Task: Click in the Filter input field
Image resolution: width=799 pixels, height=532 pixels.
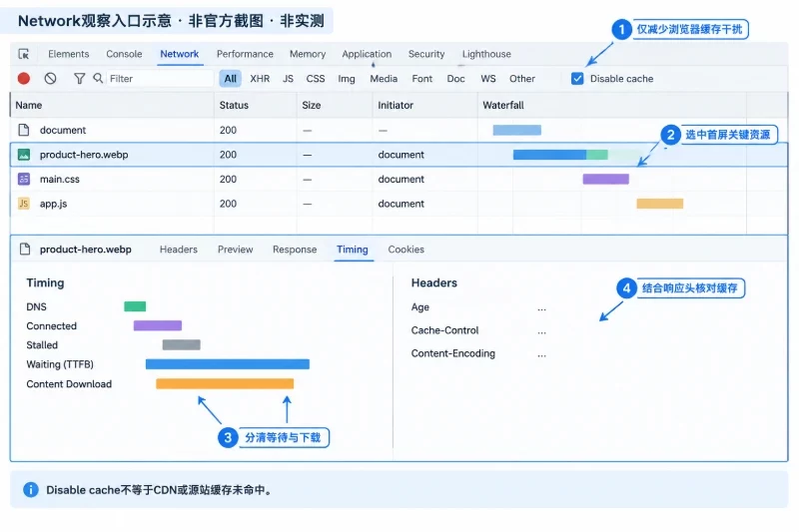Action: tap(160, 79)
